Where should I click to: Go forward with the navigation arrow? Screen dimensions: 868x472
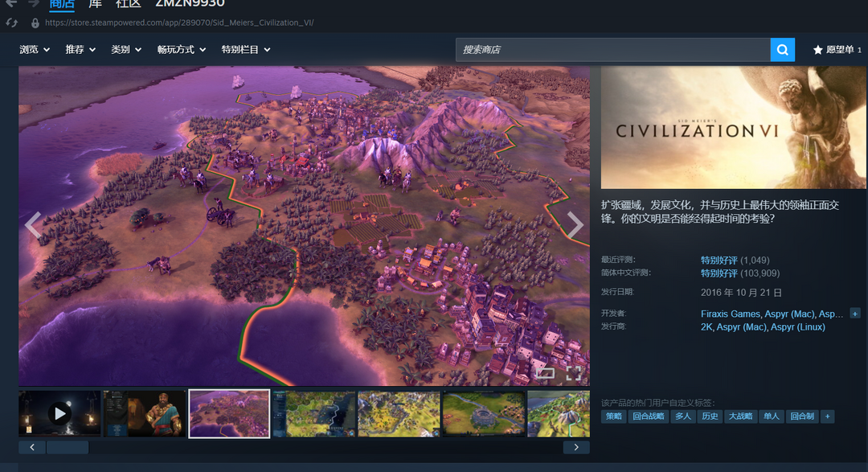35,3
